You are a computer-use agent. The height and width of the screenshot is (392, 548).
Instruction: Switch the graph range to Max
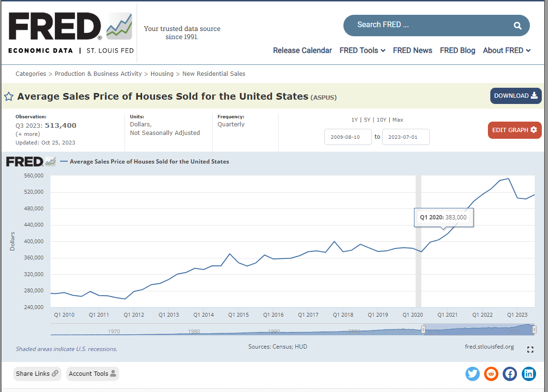click(397, 120)
